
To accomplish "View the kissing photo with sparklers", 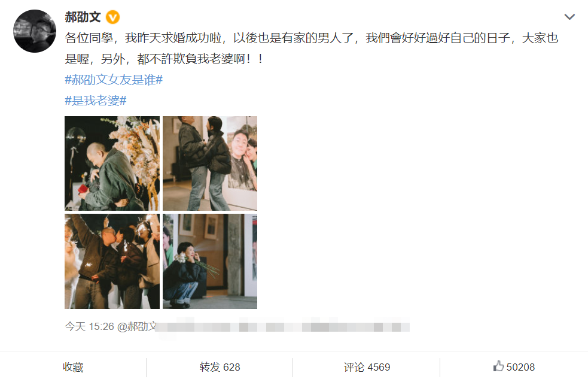I will pyautogui.click(x=112, y=262).
